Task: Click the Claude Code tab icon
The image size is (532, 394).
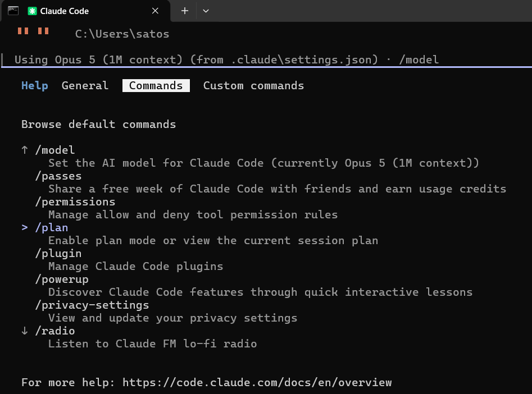Action: pos(32,11)
